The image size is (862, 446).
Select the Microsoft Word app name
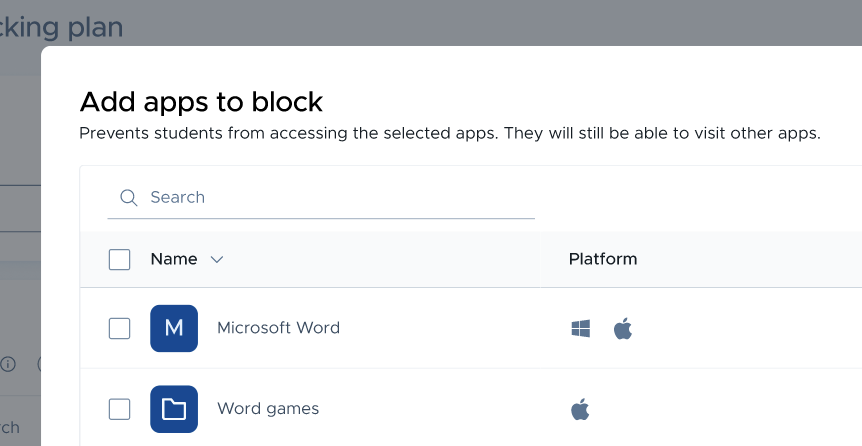coord(279,328)
